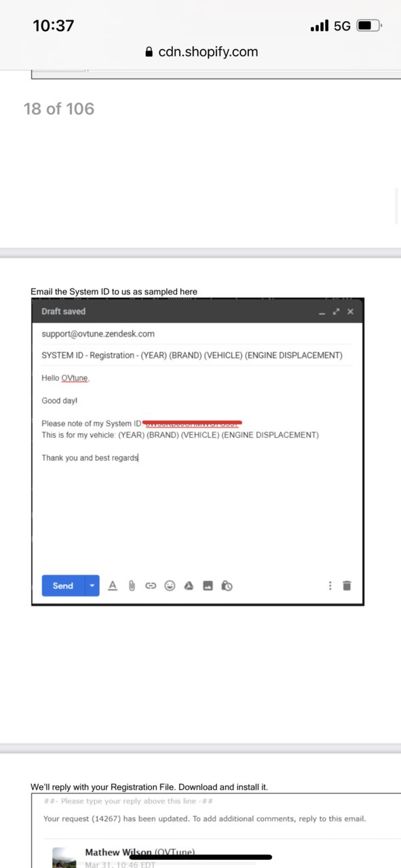Tap the lock icon beside cdn.shopify.com

pyautogui.click(x=149, y=52)
